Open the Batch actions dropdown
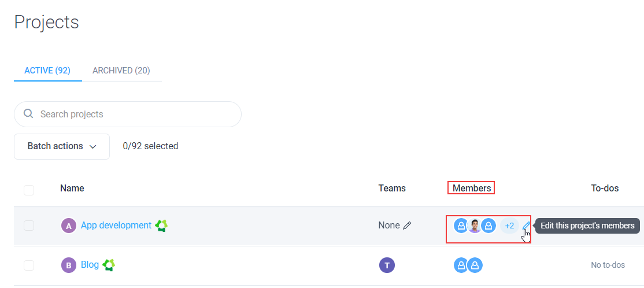 coord(62,146)
